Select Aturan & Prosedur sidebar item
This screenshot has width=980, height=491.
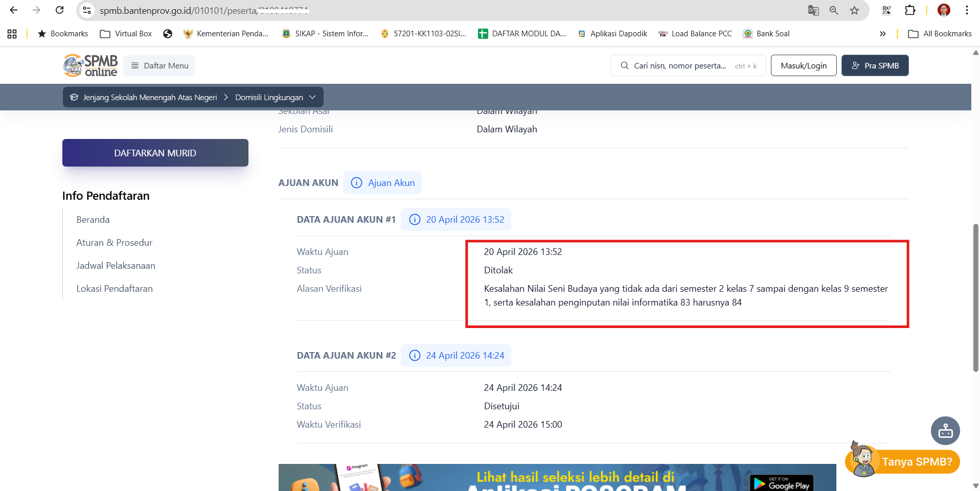pyautogui.click(x=115, y=243)
